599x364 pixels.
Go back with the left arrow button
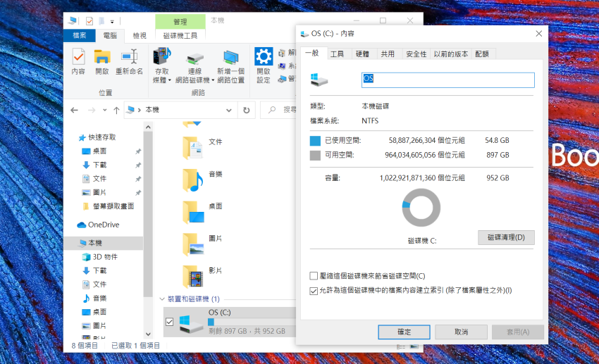coord(75,111)
